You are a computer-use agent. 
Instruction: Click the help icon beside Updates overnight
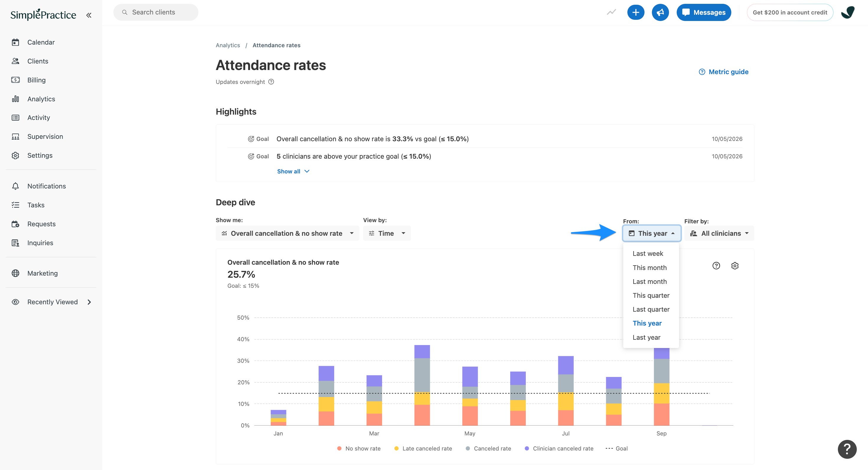pos(271,82)
